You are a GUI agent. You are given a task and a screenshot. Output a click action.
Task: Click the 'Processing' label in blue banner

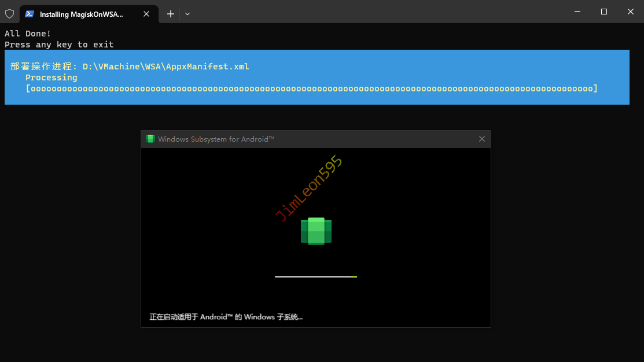pos(51,77)
